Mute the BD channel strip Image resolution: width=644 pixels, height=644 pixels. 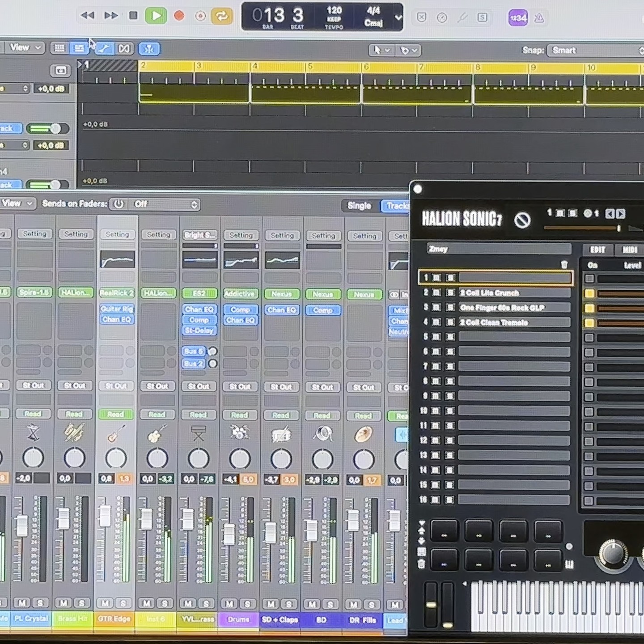[312, 605]
